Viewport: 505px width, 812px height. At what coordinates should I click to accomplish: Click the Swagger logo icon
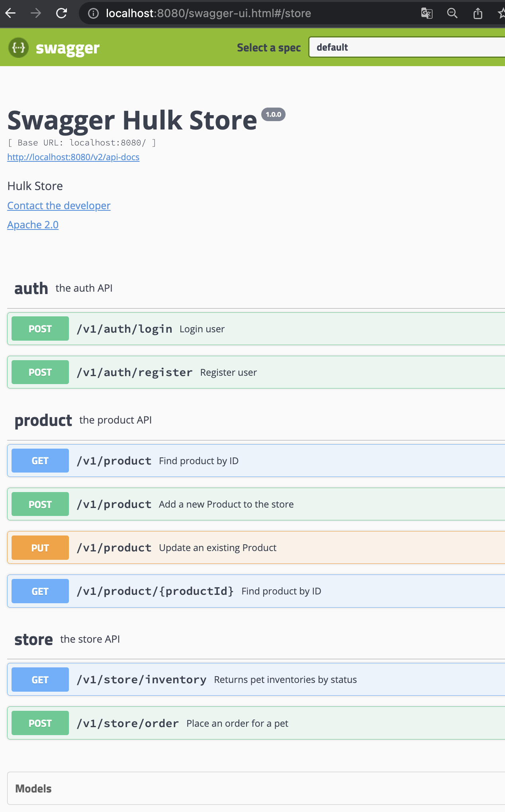click(19, 48)
